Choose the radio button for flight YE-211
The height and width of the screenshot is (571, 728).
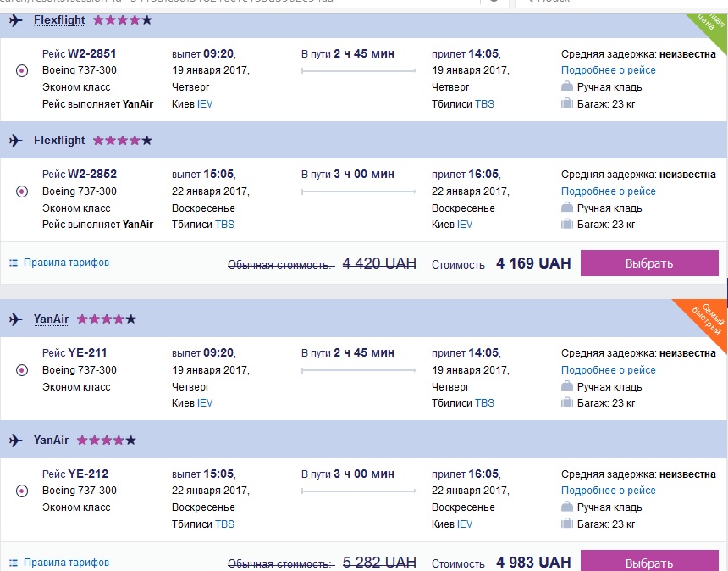pos(22,370)
